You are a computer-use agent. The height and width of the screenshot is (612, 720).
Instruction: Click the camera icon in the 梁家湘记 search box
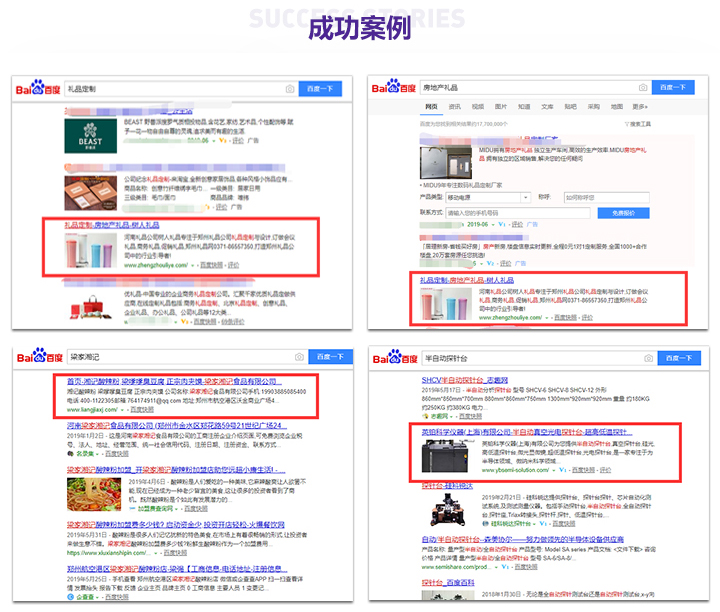[x=291, y=357]
